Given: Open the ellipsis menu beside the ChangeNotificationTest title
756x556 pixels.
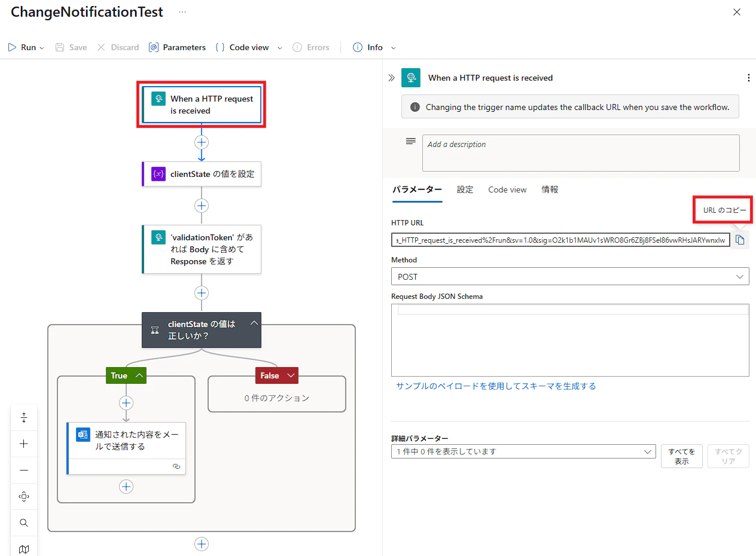Looking at the screenshot, I should tap(182, 12).
